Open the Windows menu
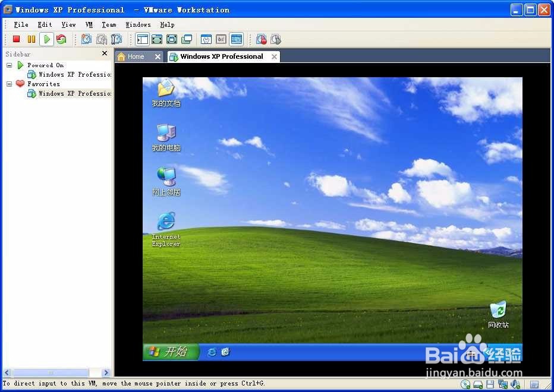Image resolution: width=554 pixels, height=392 pixels. 138,25
